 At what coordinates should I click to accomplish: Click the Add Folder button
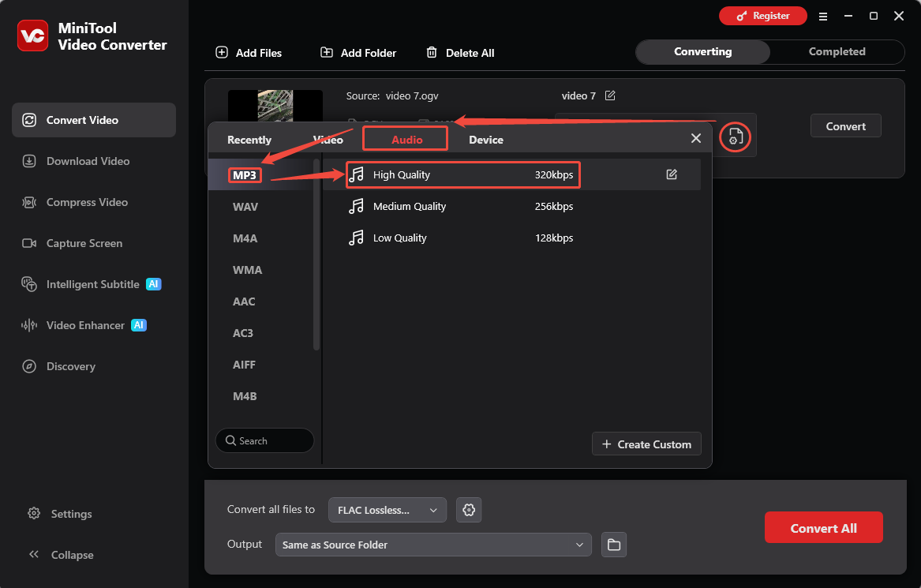[x=358, y=53]
